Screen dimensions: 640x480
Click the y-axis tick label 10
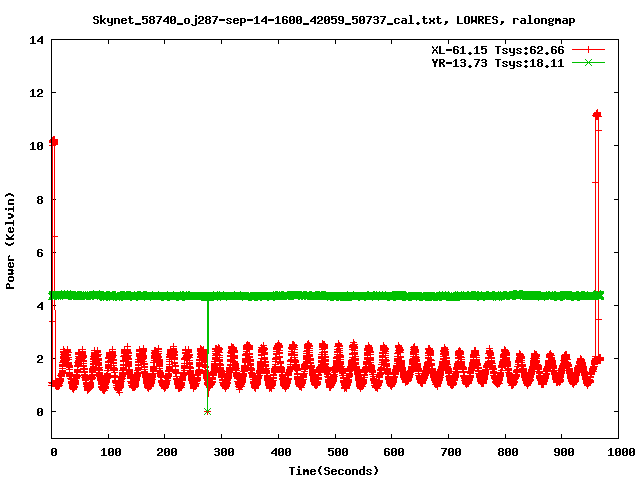[36, 146]
